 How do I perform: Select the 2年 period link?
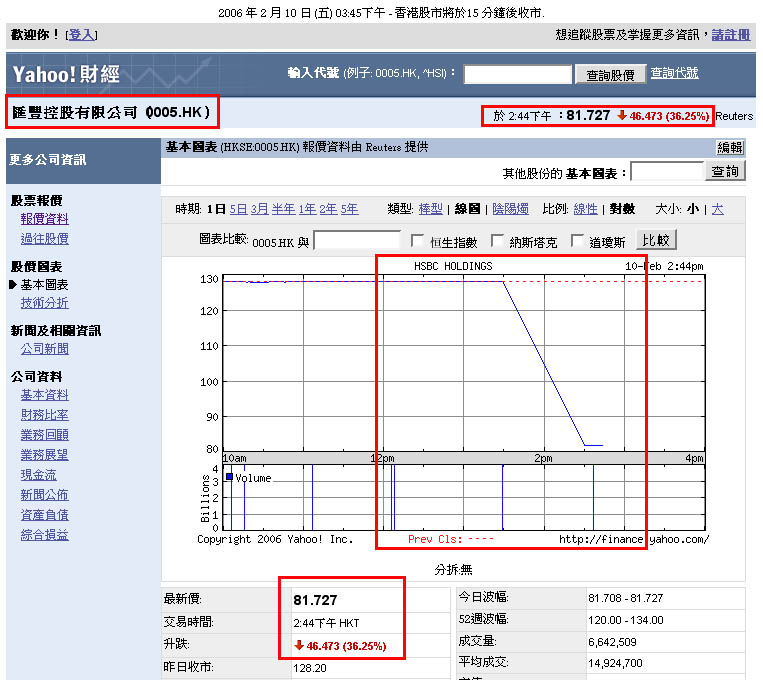(328, 209)
